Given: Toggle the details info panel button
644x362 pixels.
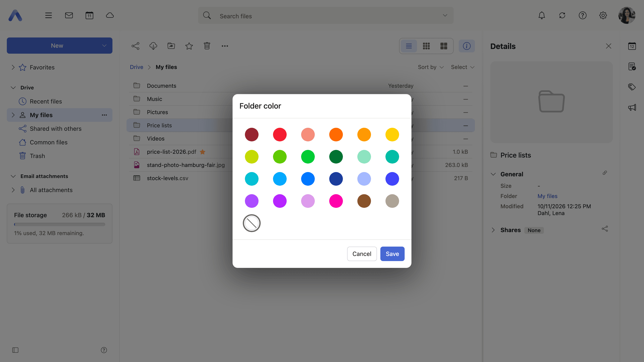Looking at the screenshot, I should coord(467,46).
